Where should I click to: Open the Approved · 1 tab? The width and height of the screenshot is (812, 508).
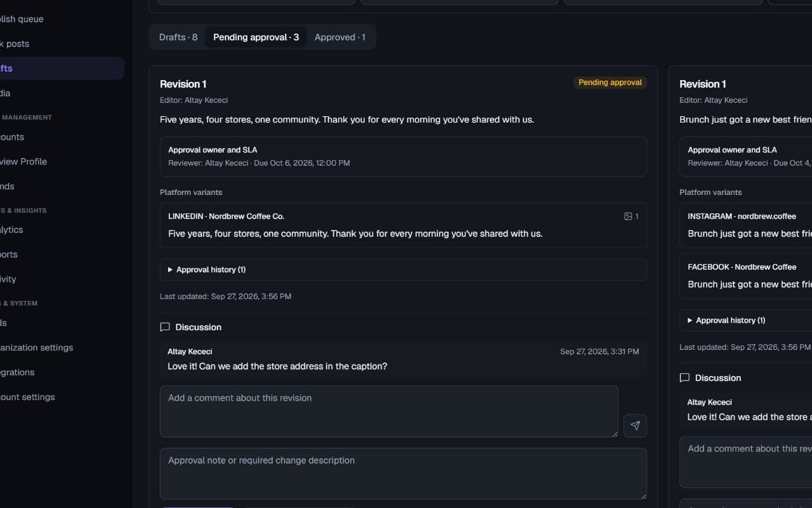click(x=340, y=37)
